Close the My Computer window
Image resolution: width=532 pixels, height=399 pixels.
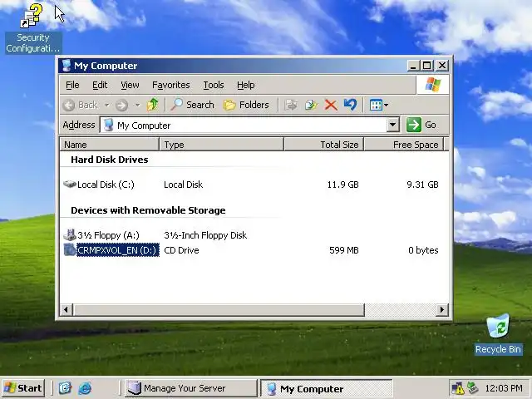point(441,66)
